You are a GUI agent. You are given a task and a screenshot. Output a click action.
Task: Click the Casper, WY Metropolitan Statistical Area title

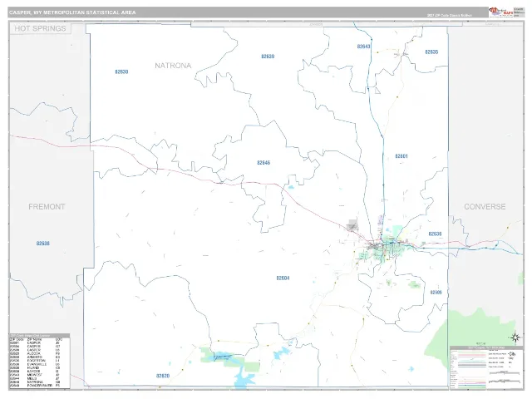click(72, 12)
